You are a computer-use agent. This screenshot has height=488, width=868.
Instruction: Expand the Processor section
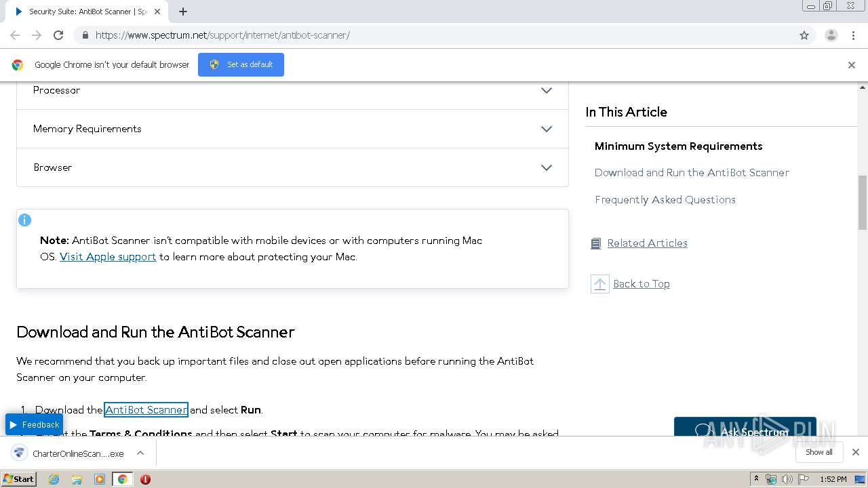point(547,90)
